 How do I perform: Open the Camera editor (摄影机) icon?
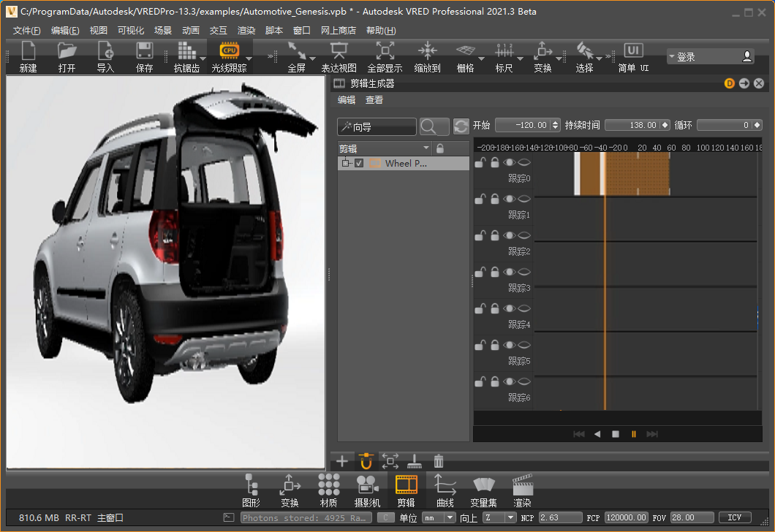point(367,484)
